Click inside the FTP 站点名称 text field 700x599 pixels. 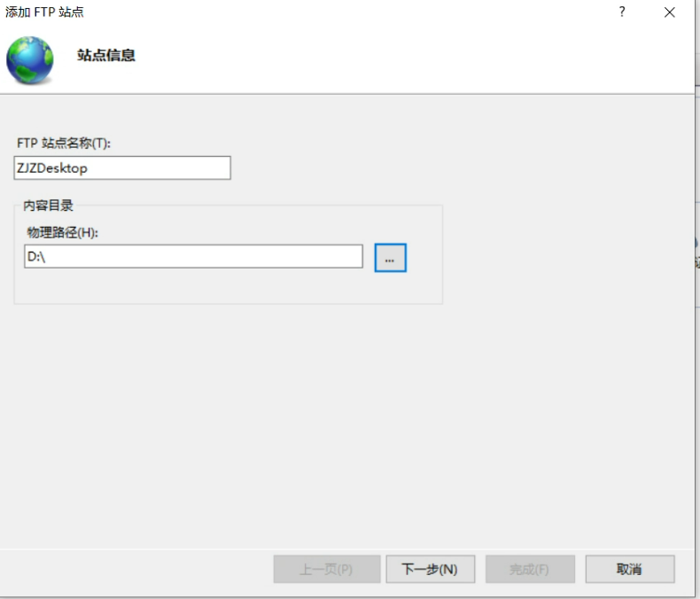click(159, 167)
